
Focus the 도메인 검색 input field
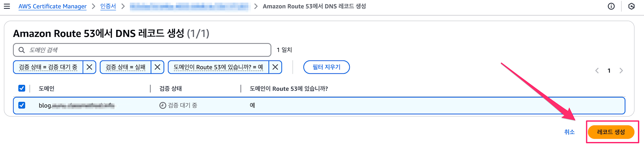pyautogui.click(x=142, y=50)
